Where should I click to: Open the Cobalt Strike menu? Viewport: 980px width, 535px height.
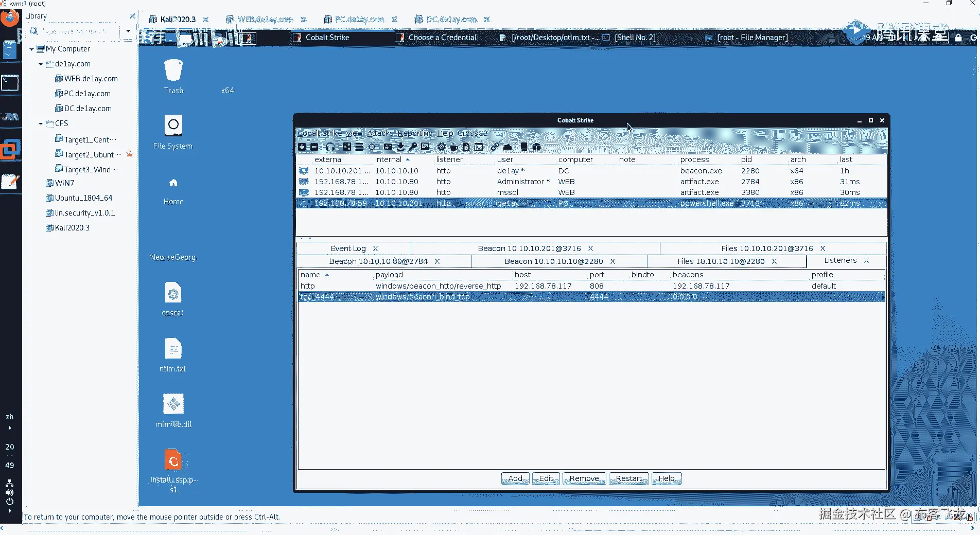point(320,133)
